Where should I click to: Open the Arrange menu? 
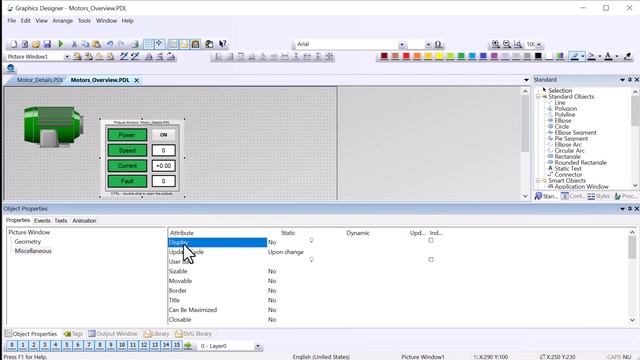(x=62, y=20)
